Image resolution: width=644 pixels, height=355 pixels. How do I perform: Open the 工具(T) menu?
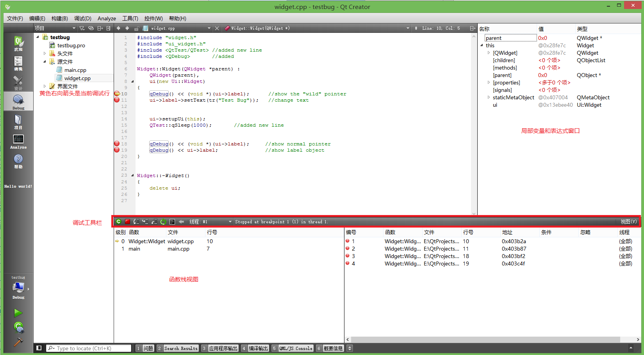(x=130, y=18)
